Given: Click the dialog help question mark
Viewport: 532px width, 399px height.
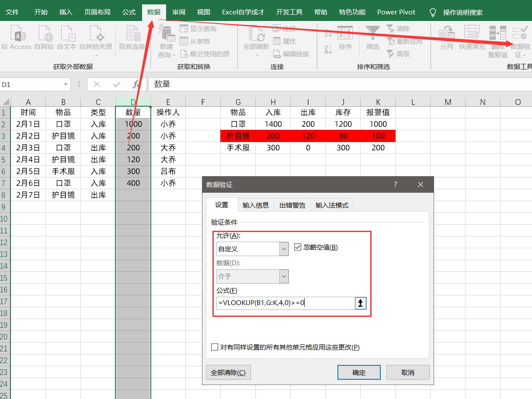Looking at the screenshot, I should click(x=396, y=184).
